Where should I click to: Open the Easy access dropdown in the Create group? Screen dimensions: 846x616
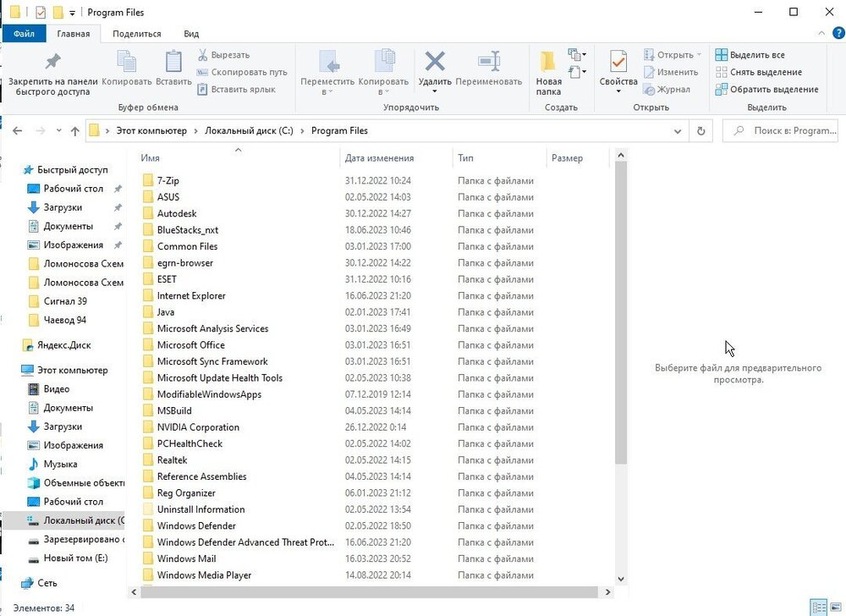[577, 72]
